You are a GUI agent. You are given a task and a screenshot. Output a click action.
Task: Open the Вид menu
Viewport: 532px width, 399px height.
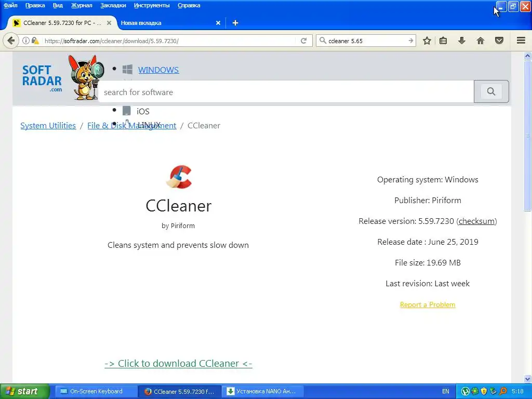pyautogui.click(x=58, y=5)
